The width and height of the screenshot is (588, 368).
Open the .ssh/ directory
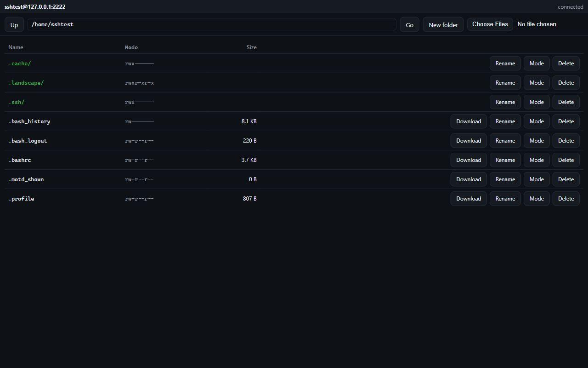(17, 102)
